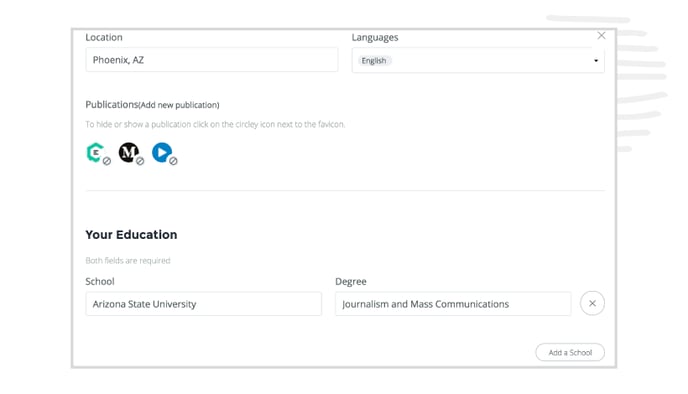Click the Degree label
688x394 pixels.
(351, 282)
